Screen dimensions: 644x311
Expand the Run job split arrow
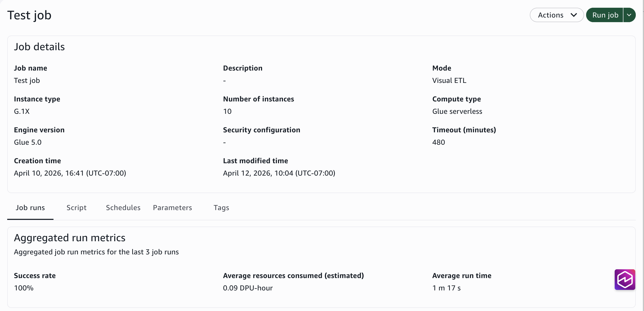pos(629,15)
